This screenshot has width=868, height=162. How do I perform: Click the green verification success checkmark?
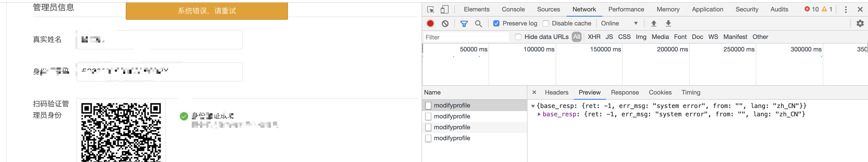coord(184,117)
